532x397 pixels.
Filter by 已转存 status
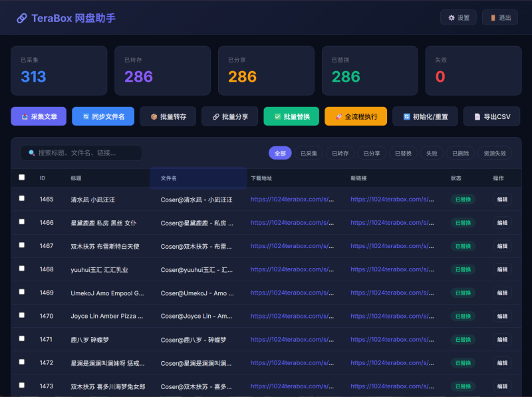340,153
